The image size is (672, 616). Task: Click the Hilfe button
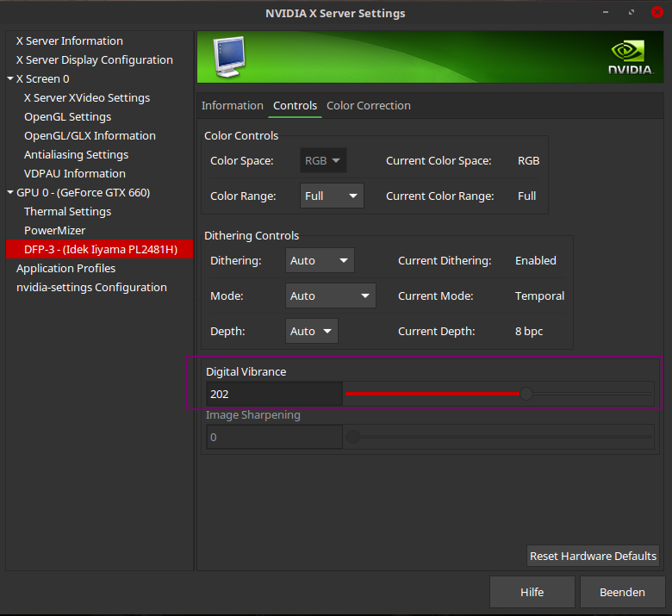[532, 592]
